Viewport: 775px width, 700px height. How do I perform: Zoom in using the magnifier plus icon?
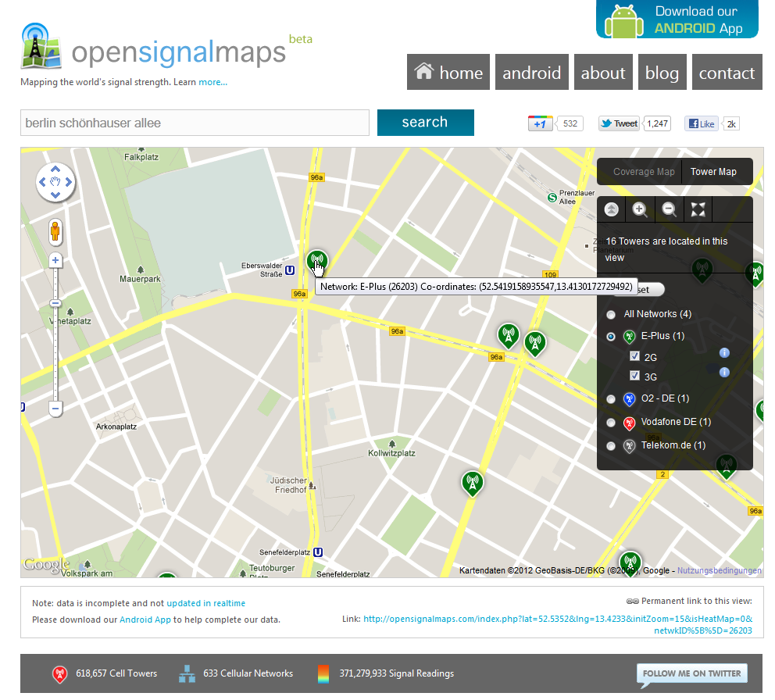click(640, 209)
